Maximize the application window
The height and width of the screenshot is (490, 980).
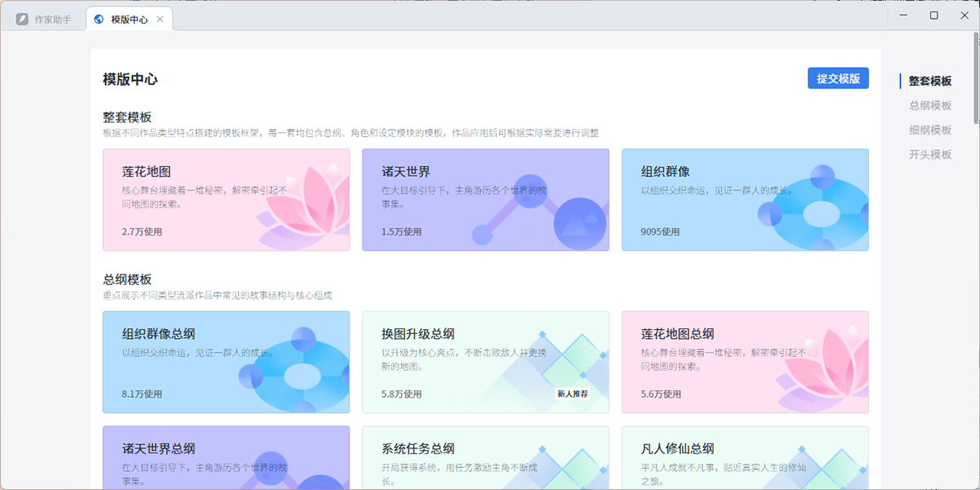[x=933, y=15]
